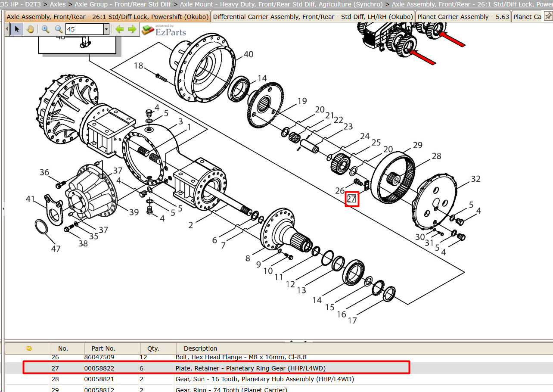This screenshot has width=553, height=392.
Task: Click callout 1 on the axle housing
Action: click(188, 127)
